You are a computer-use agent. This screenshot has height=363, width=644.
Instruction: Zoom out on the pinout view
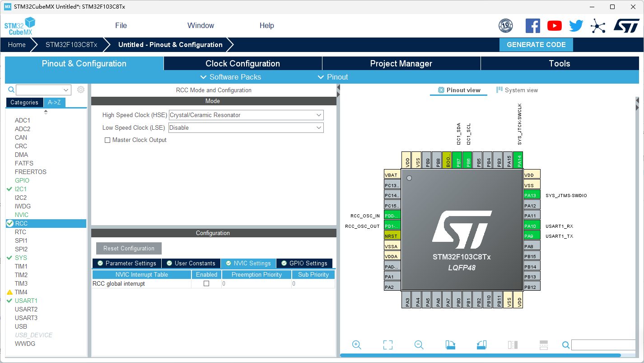tap(419, 345)
